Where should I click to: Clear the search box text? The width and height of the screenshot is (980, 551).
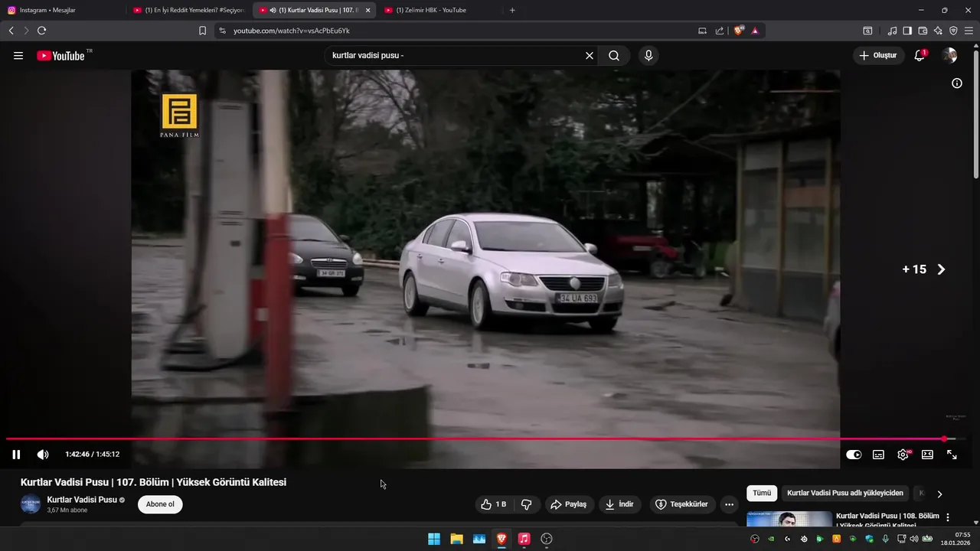[x=590, y=56]
